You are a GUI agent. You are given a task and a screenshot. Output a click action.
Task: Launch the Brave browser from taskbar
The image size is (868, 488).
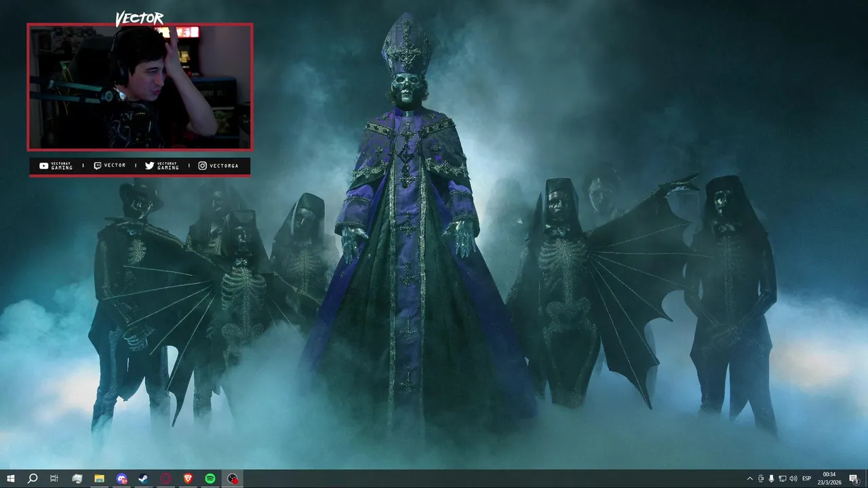188,479
